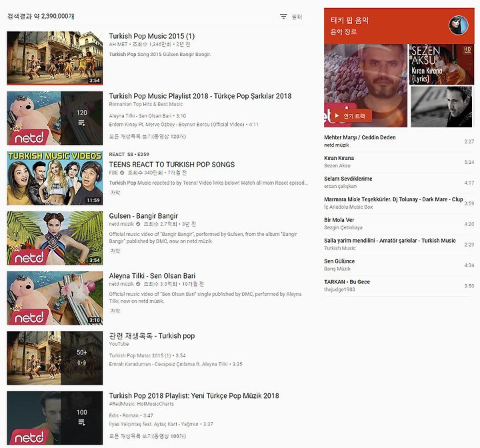
Task: Open the Aleyna Tilki Sen Olsan Bari 3:10 thumbnail
Action: 55,298
